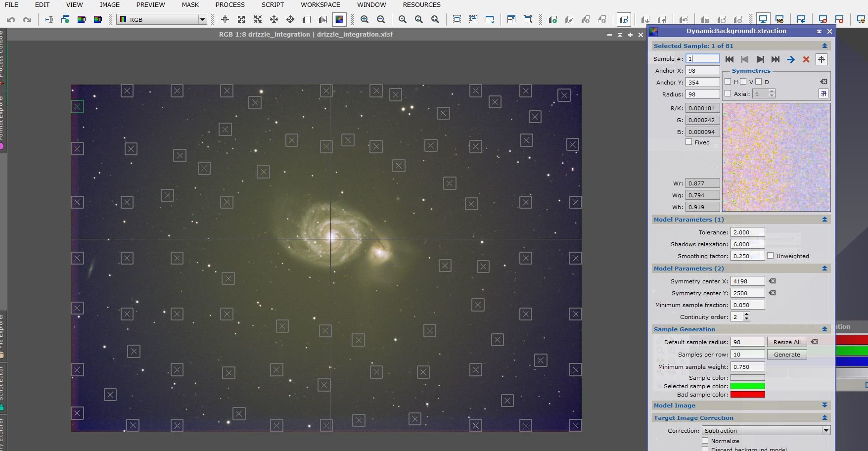The height and width of the screenshot is (451, 868).
Task: Enable the Axial symmetry checkbox
Action: coord(728,93)
